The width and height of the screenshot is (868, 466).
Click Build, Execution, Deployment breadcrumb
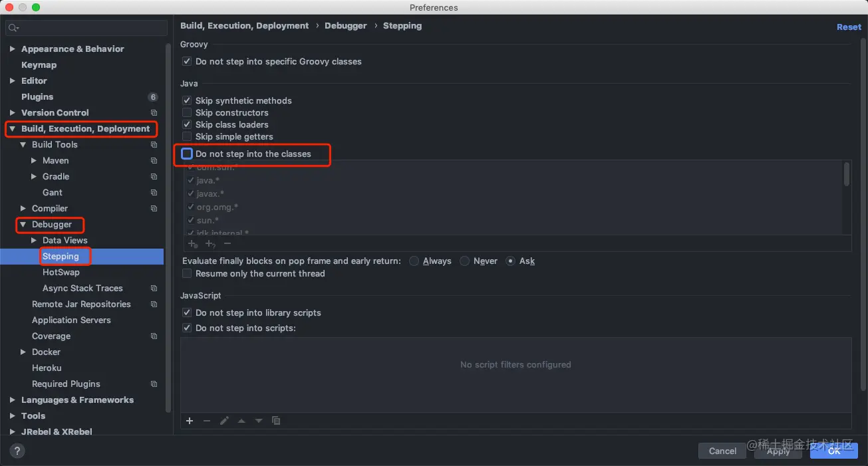245,26
